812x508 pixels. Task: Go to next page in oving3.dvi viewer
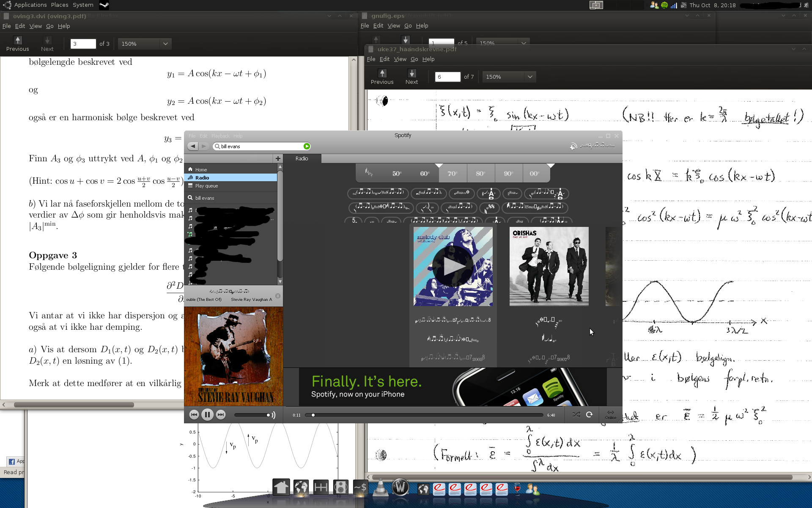47,44
